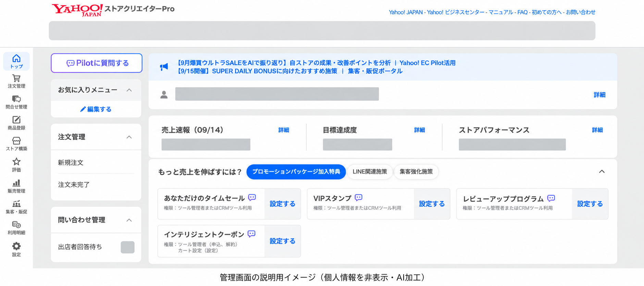This screenshot has height=286, width=644.
Task: Click 設定する for インテリジェントクーポン
Action: pos(283,241)
